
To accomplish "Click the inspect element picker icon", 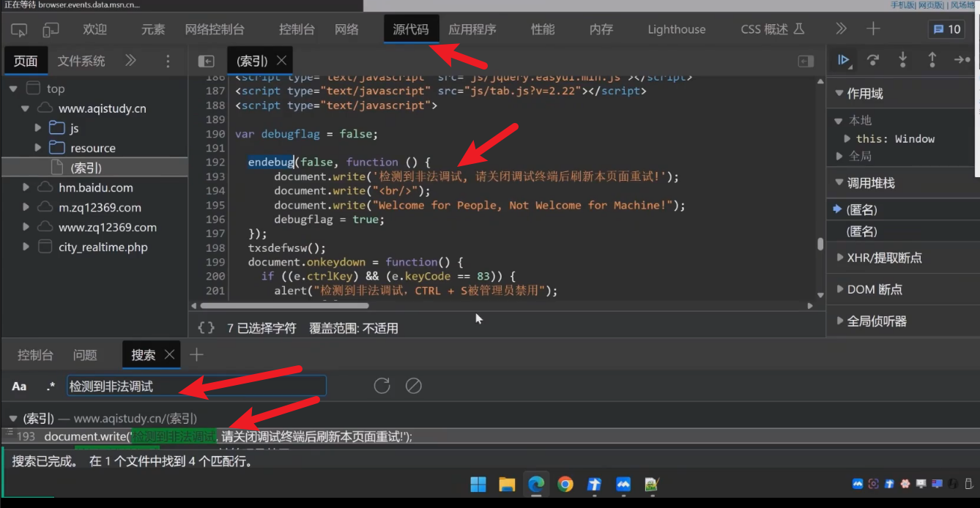I will pyautogui.click(x=19, y=29).
